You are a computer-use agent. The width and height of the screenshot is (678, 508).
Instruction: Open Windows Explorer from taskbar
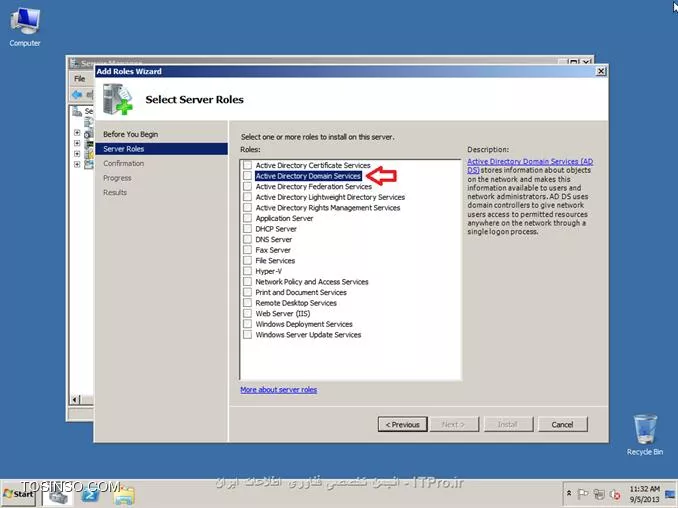tap(124, 495)
